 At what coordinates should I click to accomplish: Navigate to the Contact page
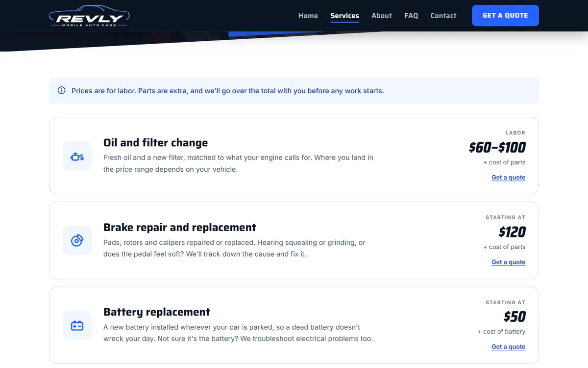coord(443,16)
